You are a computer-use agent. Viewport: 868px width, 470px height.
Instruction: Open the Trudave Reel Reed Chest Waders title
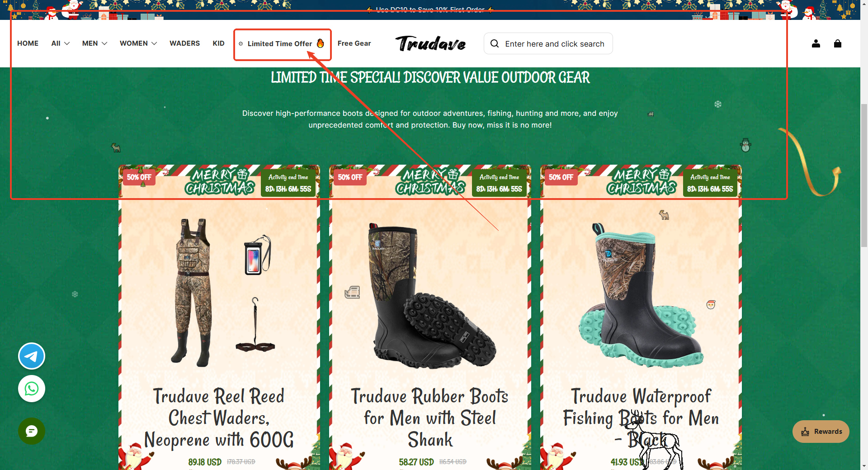219,418
